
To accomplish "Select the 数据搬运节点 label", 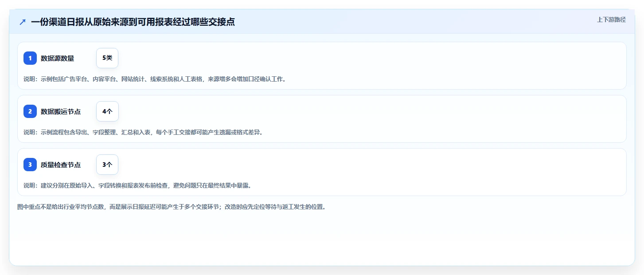I will [x=61, y=111].
